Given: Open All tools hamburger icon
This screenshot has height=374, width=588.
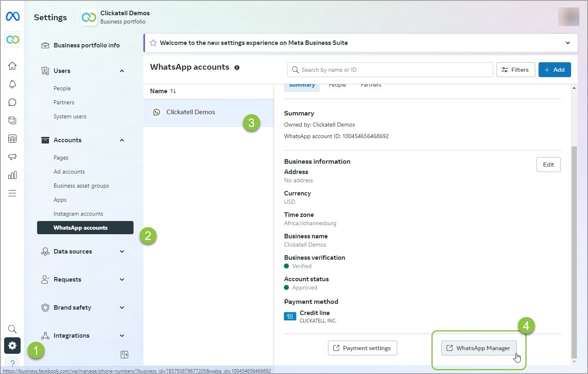Looking at the screenshot, I should [x=12, y=193].
